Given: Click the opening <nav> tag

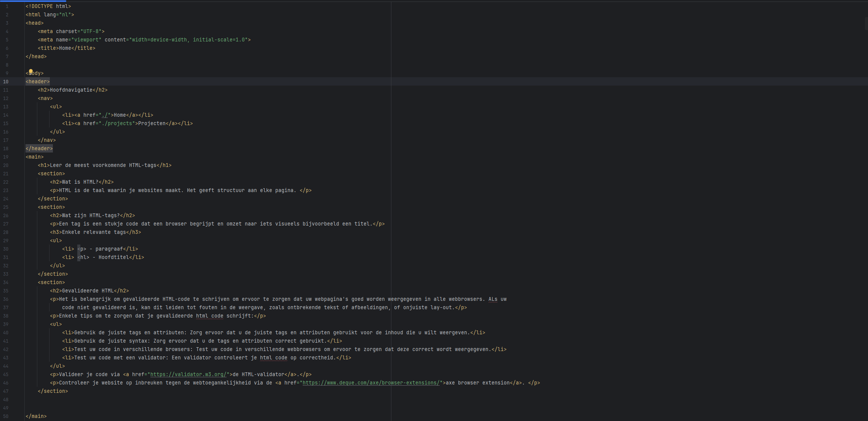Looking at the screenshot, I should click(x=45, y=98).
